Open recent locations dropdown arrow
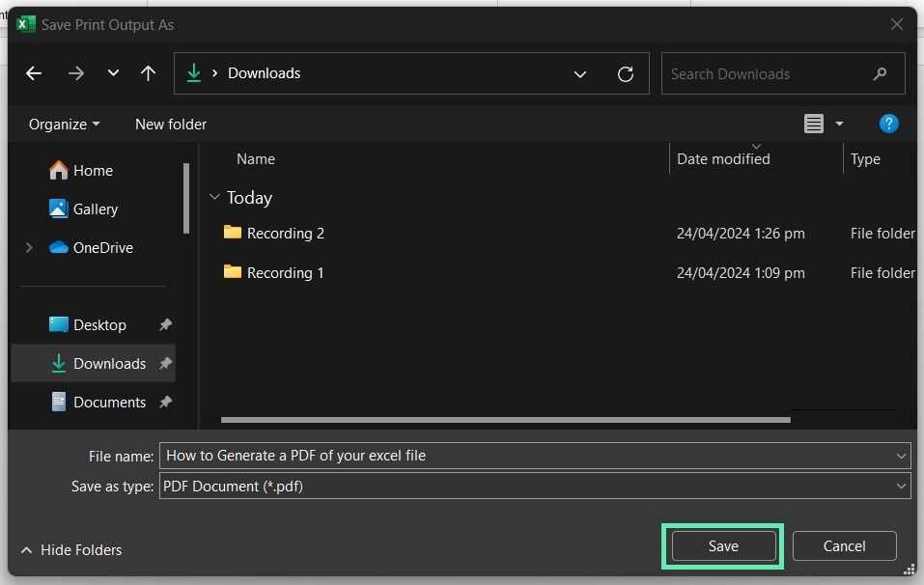This screenshot has width=924, height=585. [113, 73]
